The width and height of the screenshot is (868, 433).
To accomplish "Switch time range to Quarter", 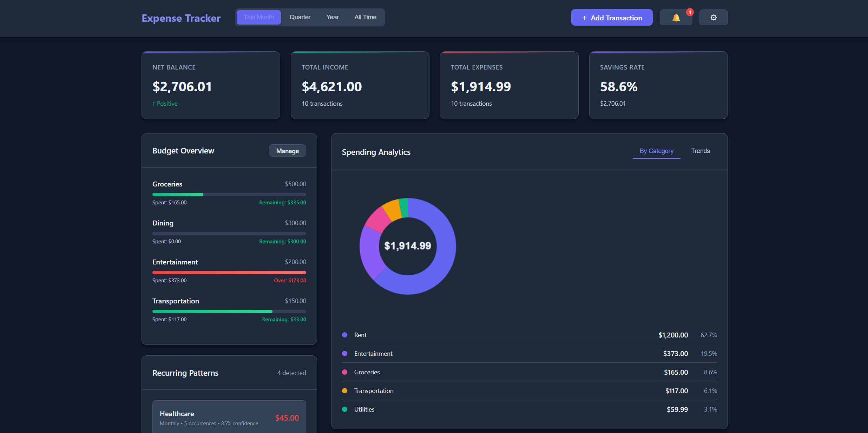I will 300,17.
